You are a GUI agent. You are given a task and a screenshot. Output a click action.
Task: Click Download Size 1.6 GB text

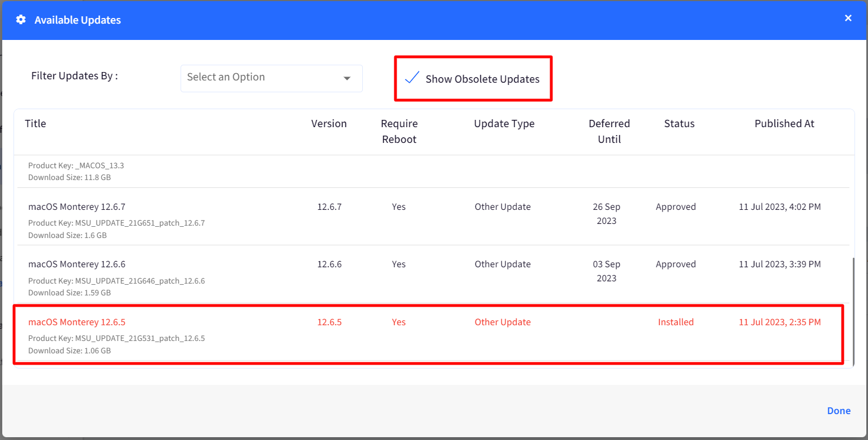click(68, 235)
